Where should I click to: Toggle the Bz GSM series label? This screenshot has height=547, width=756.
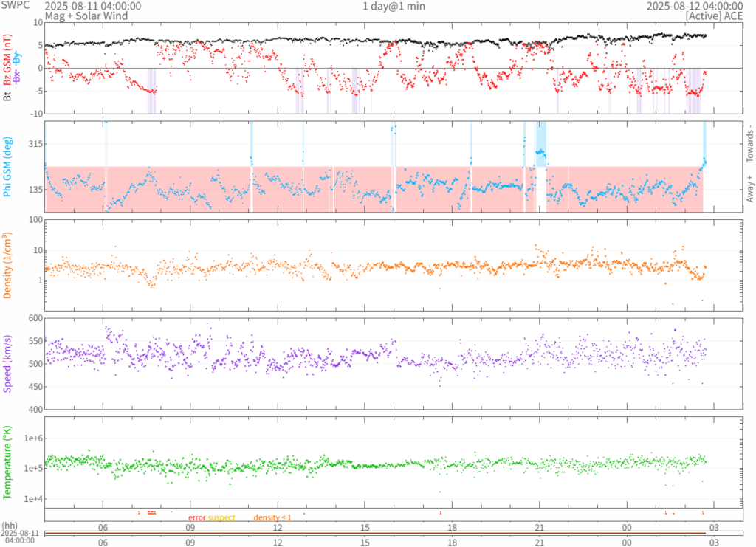coord(7,61)
